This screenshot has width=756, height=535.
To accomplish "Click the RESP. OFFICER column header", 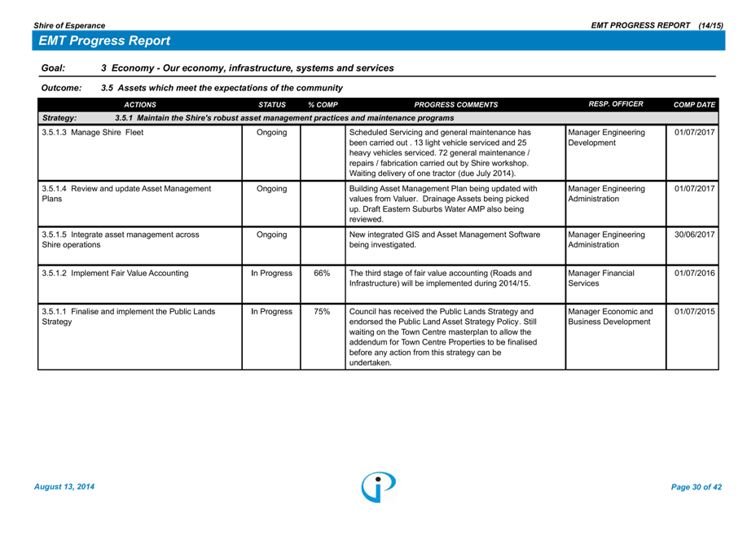I will pyautogui.click(x=616, y=103).
